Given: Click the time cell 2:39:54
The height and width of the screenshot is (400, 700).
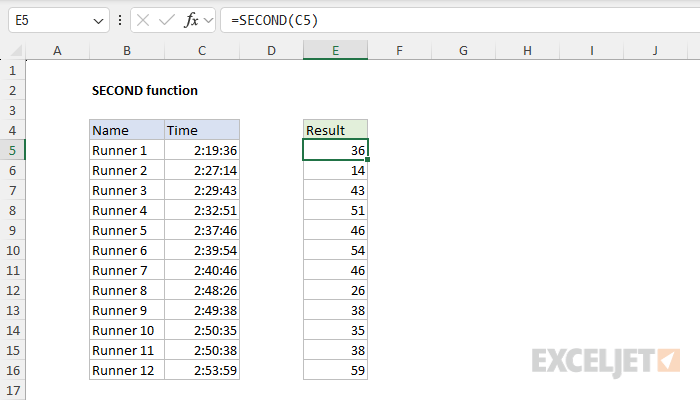Looking at the screenshot, I should click(x=202, y=250).
